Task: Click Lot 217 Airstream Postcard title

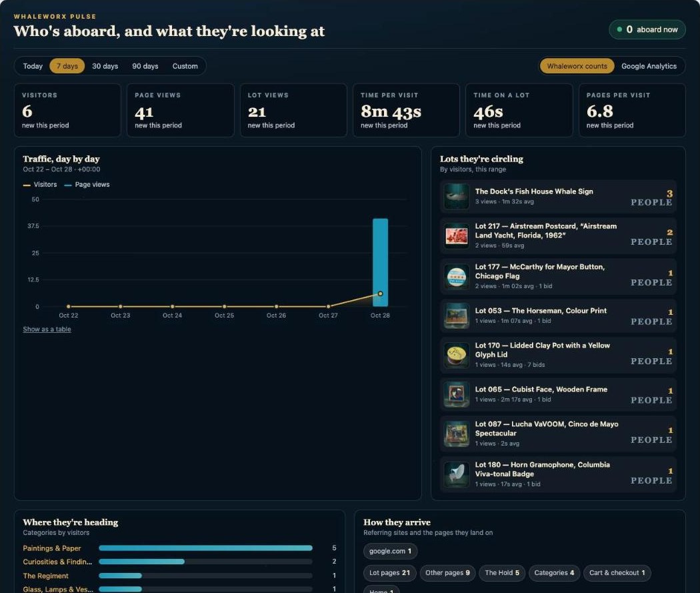Action: 545,230
